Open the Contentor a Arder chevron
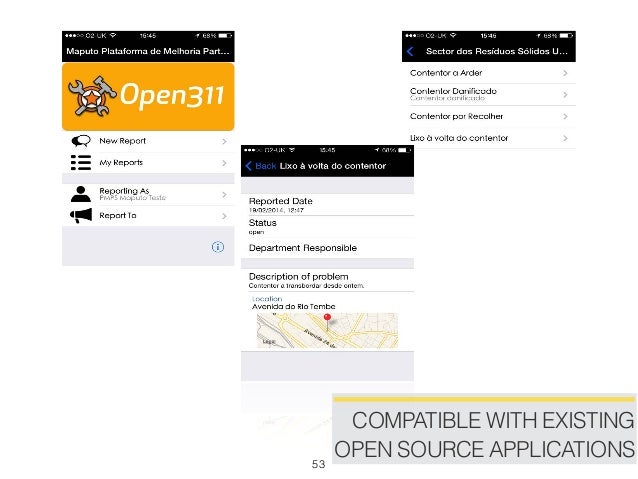638x479 pixels. [x=565, y=73]
